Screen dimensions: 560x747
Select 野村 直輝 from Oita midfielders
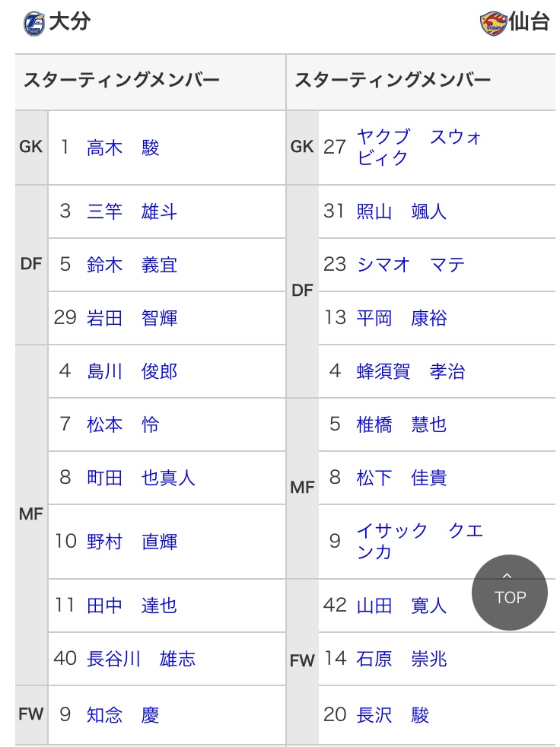(132, 542)
